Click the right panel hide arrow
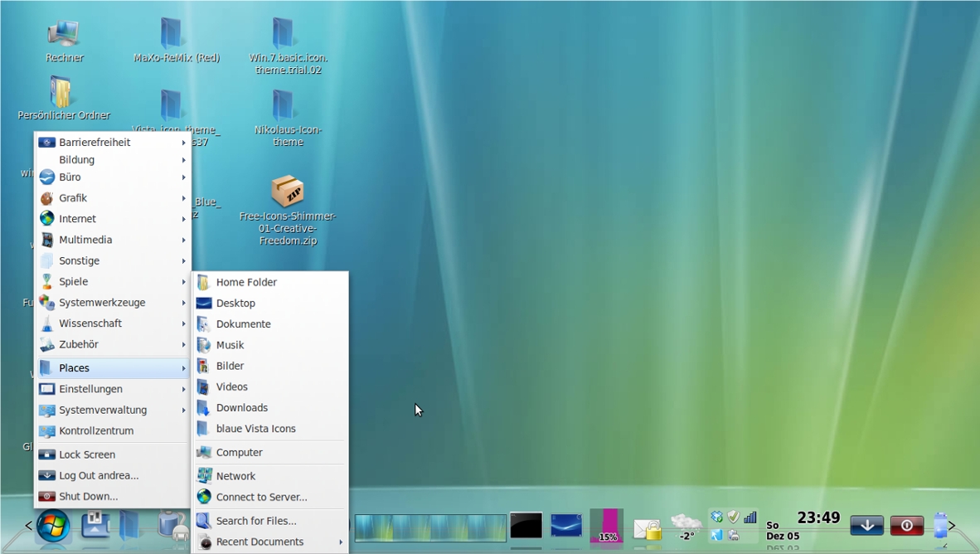Viewport: 980px width, 554px height. coord(951,526)
